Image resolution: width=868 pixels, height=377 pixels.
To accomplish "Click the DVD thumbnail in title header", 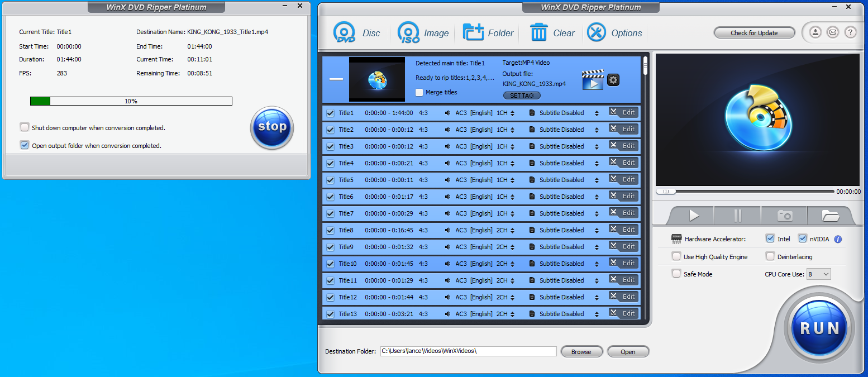I will [x=377, y=79].
